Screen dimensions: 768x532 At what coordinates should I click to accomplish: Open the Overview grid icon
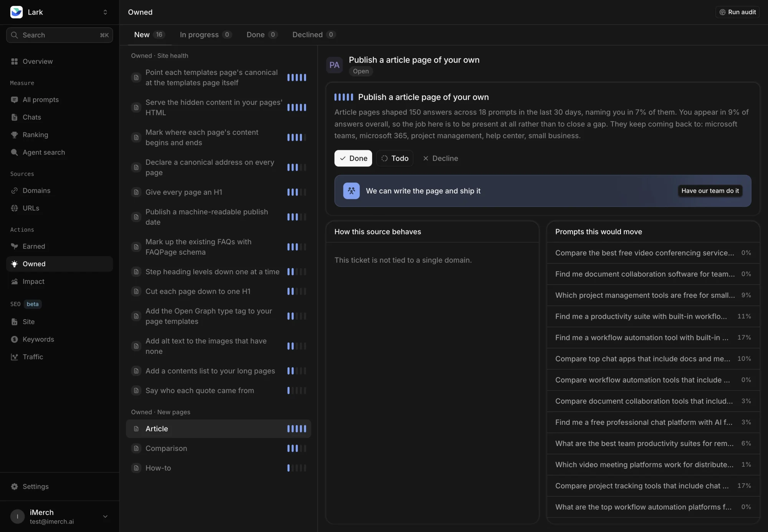click(15, 61)
